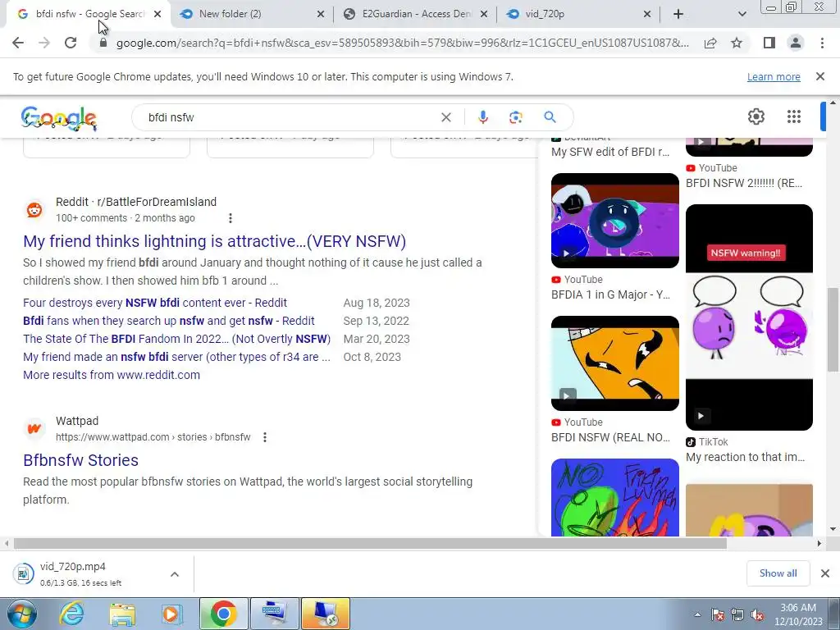Click the forward navigation arrow

click(44, 43)
